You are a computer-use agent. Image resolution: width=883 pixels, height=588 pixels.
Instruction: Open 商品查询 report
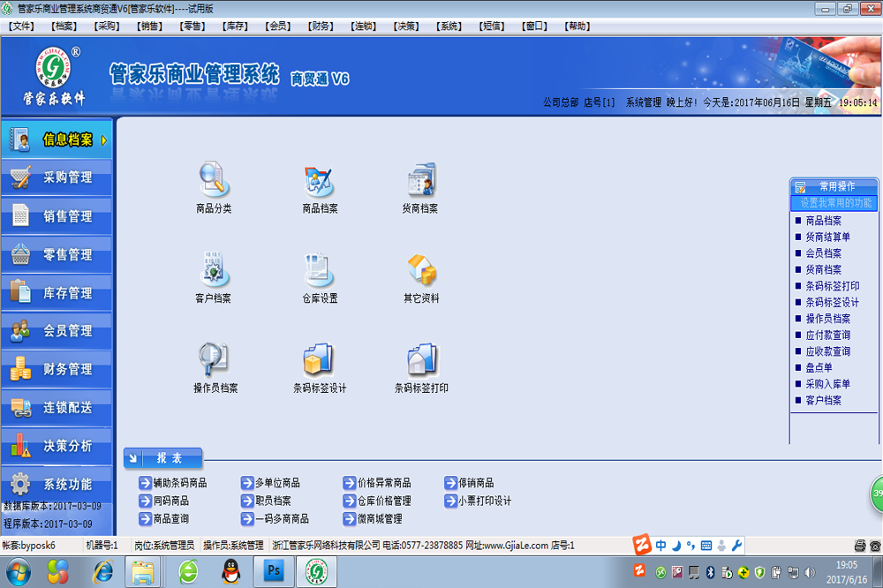tap(164, 519)
